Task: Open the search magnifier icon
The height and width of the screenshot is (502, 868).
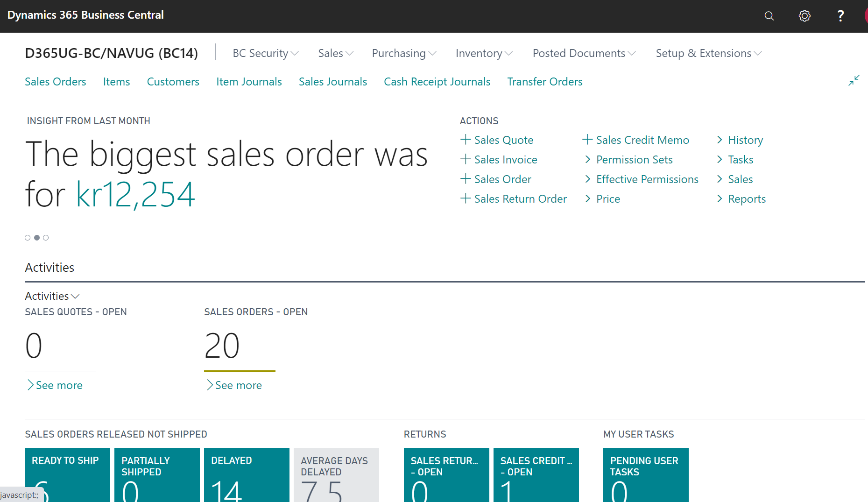Action: pos(769,16)
